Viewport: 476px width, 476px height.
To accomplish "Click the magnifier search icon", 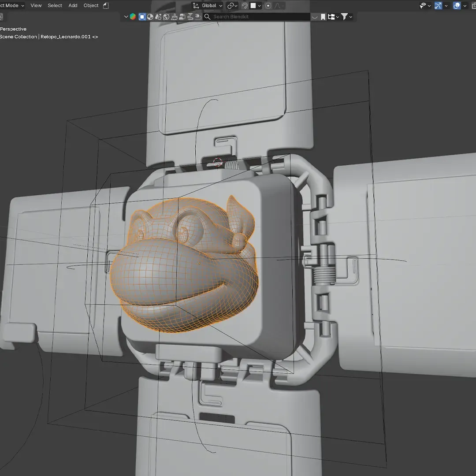I will (x=207, y=17).
